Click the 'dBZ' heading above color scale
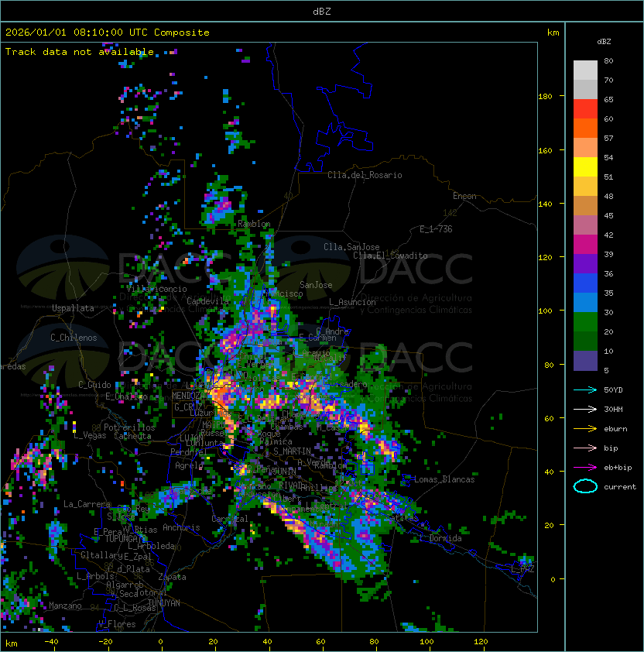This screenshot has height=652, width=644. coord(604,42)
